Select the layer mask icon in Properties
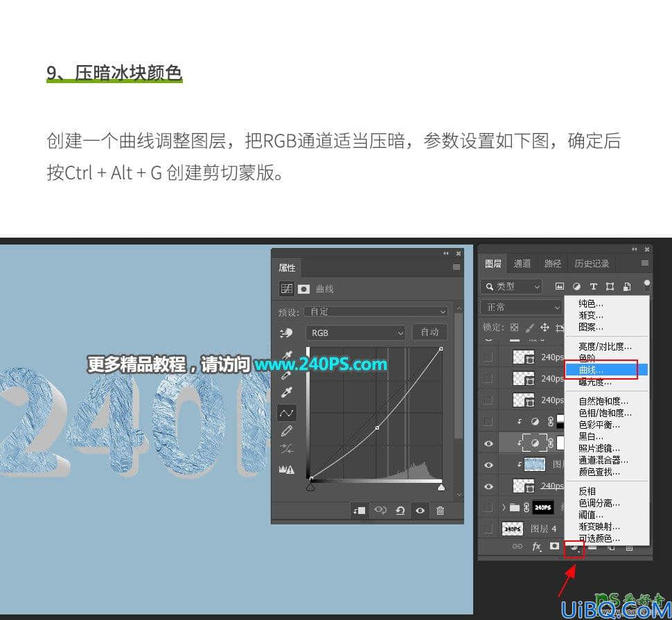The height and width of the screenshot is (620, 672). pos(304,289)
